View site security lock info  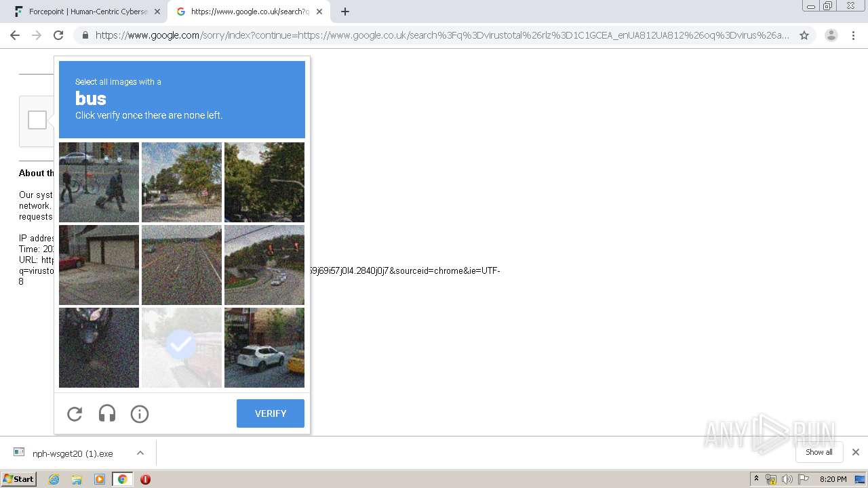[85, 35]
